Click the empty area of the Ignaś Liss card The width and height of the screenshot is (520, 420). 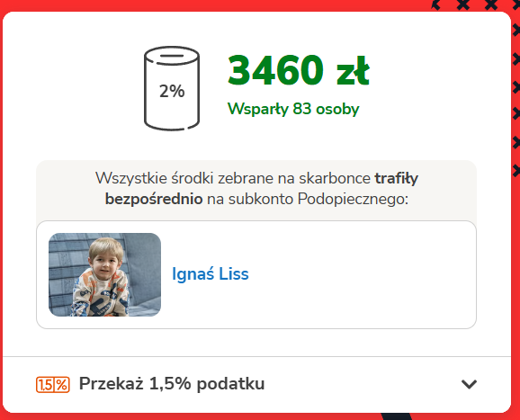coord(362,274)
